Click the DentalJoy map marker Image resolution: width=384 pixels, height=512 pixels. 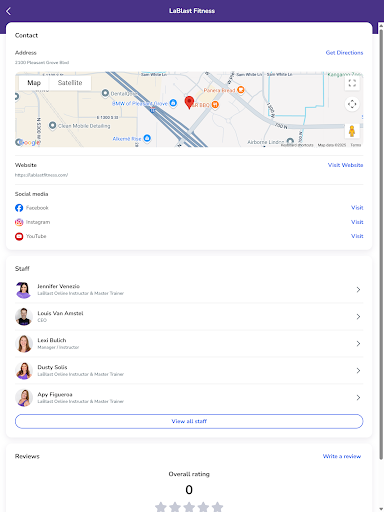click(105, 93)
